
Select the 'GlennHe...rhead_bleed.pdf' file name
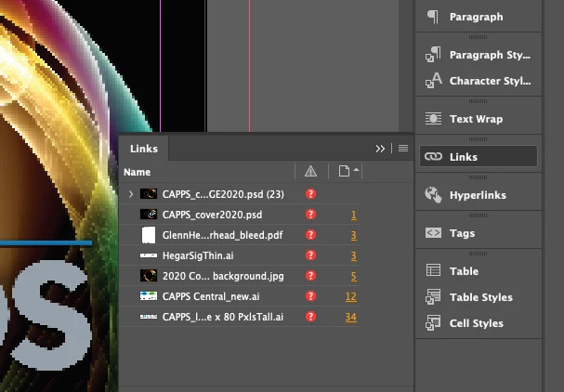point(222,235)
